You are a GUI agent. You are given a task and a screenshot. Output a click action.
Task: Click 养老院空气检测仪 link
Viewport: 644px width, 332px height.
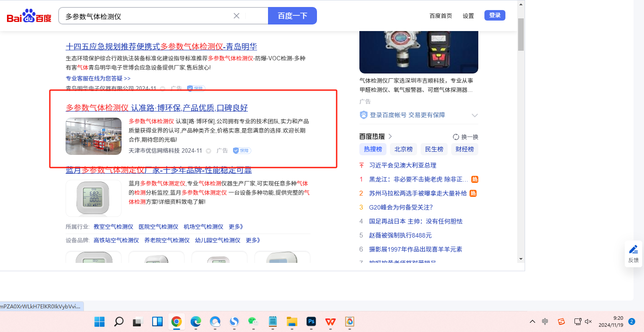coord(167,240)
